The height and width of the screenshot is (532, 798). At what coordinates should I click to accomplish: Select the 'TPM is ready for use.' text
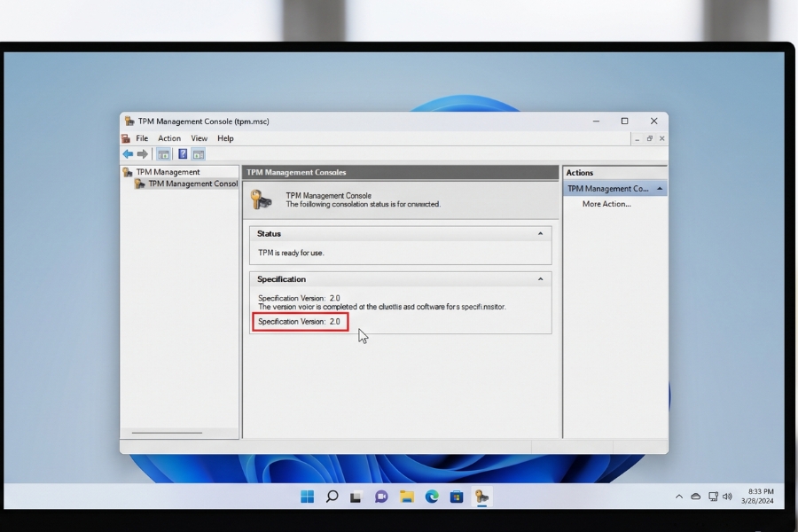pos(291,253)
